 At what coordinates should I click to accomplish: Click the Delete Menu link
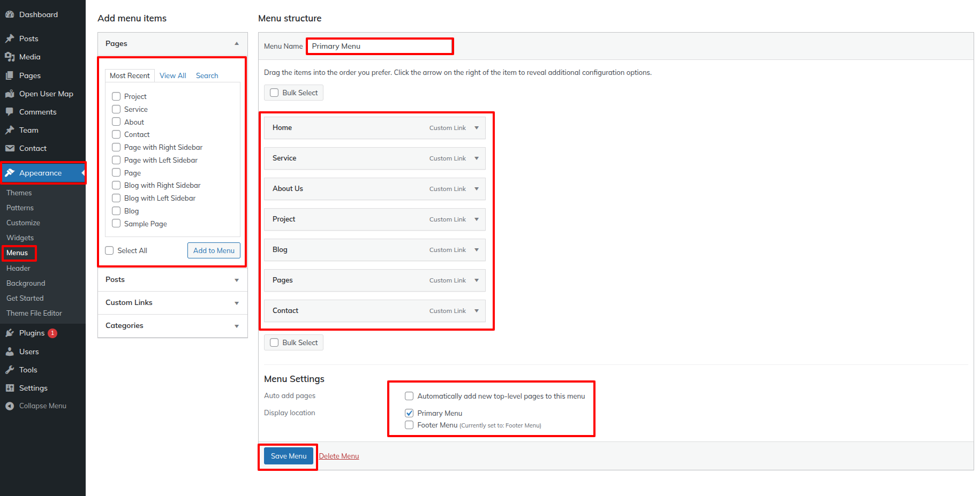(x=339, y=456)
